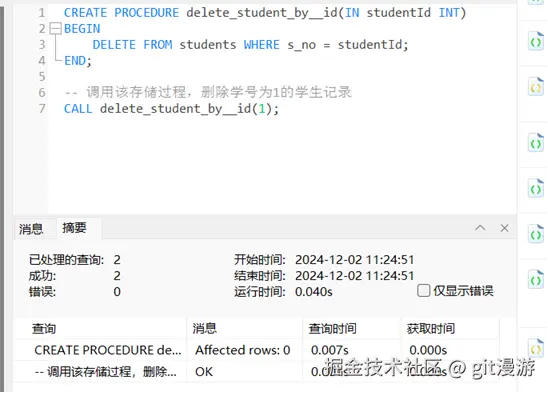548x393 pixels.
Task: Click line number 1 in the gutter
Action: pos(42,13)
